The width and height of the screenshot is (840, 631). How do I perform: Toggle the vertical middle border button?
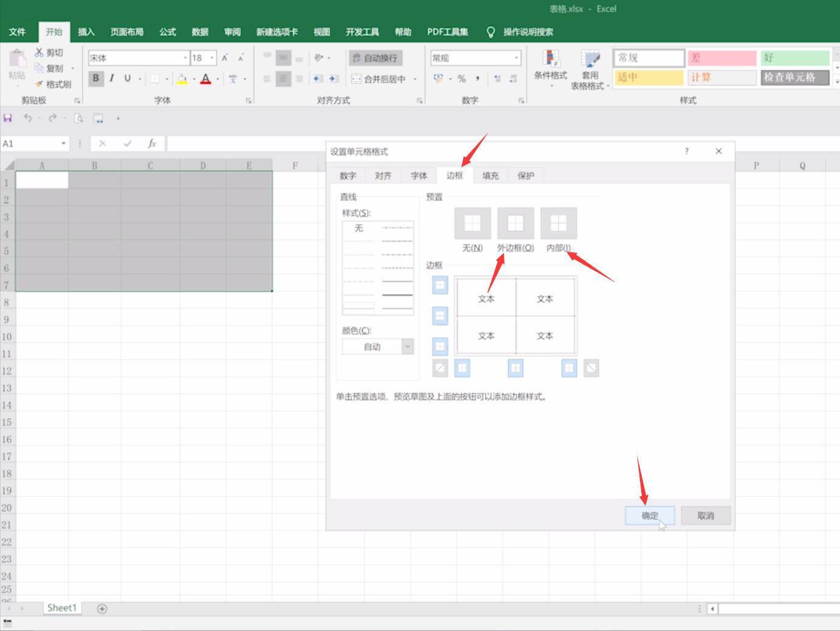[x=515, y=368]
